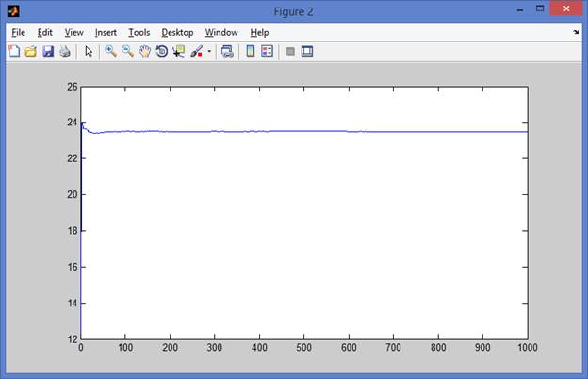This screenshot has width=588, height=379.
Task: Show plot tools and dock figure
Action: [307, 51]
